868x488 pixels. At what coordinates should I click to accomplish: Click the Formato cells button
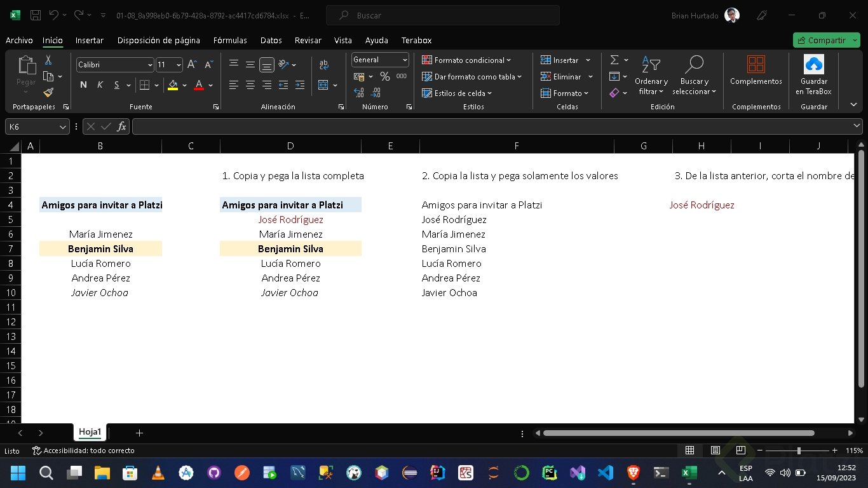564,93
